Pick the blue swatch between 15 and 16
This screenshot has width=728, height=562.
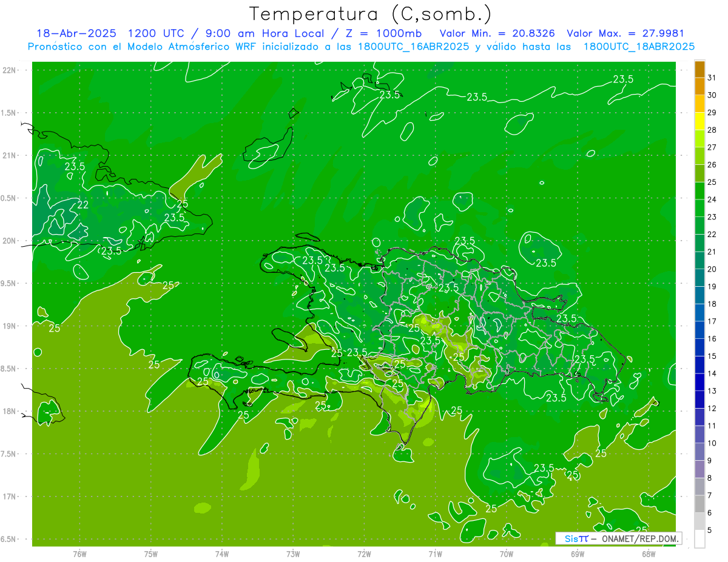[x=699, y=347]
